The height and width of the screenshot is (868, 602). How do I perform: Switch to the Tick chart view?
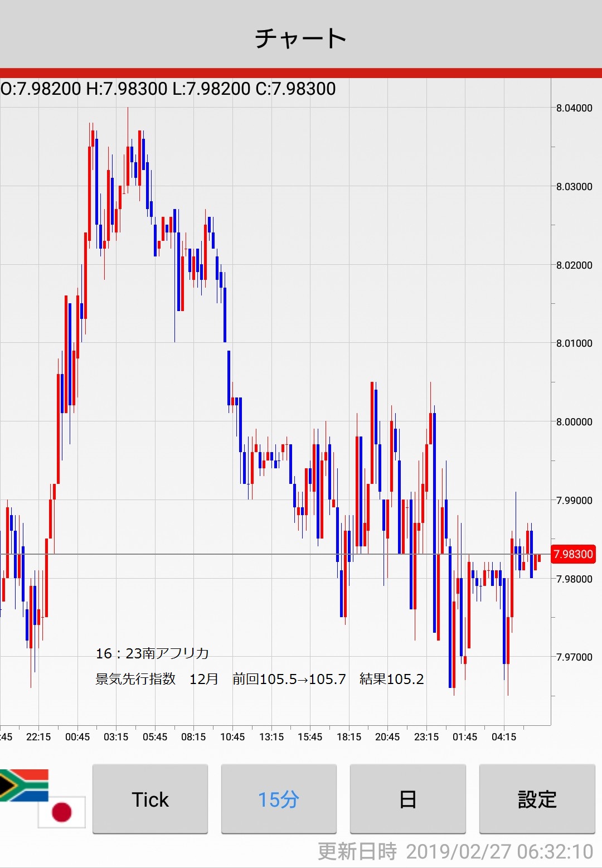(150, 799)
